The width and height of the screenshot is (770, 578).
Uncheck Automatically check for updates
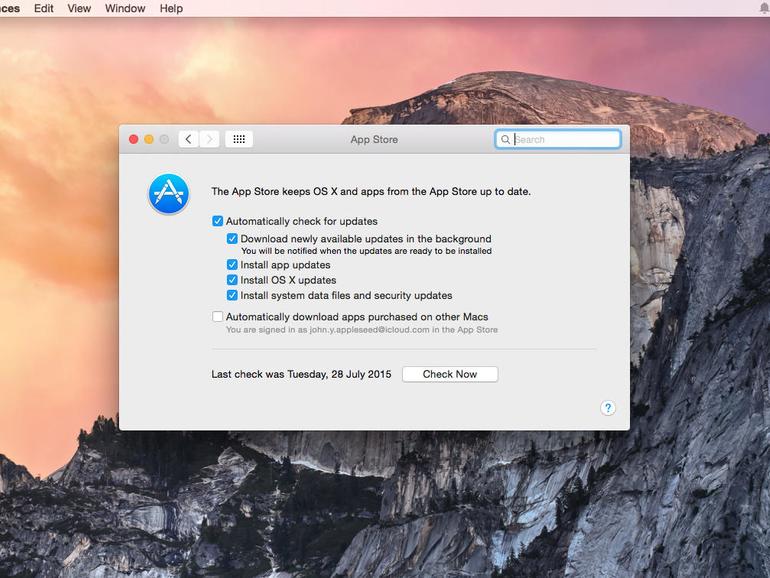click(x=218, y=221)
